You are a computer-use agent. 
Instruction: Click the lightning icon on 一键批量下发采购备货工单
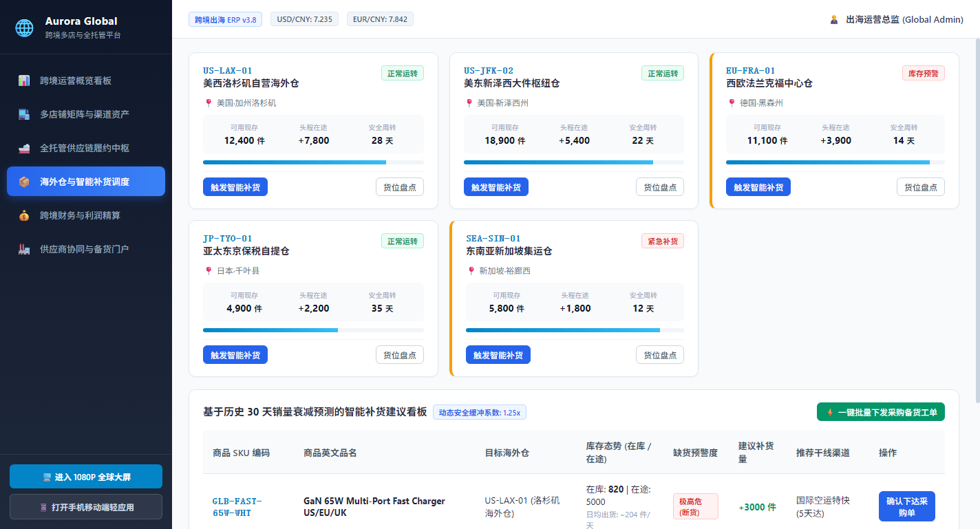click(x=830, y=412)
